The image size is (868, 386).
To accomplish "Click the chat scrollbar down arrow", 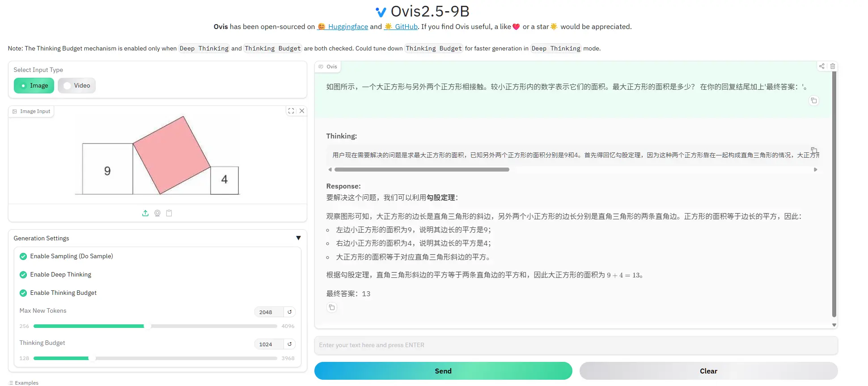I will click(834, 325).
